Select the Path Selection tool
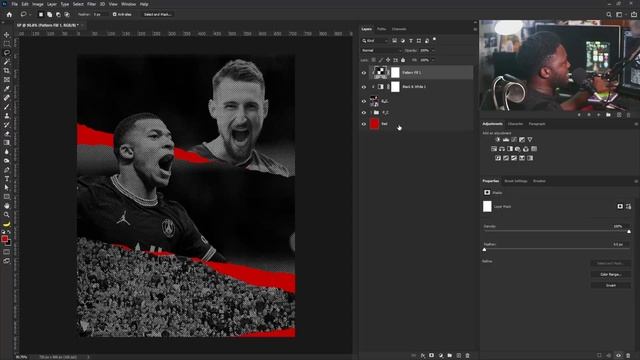This screenshot has height=360, width=640. (7, 188)
